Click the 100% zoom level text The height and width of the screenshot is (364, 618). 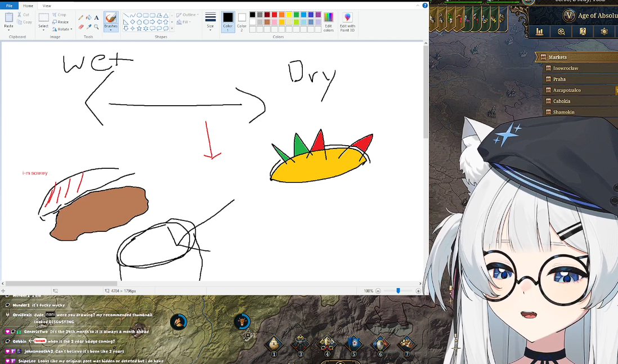tap(368, 291)
